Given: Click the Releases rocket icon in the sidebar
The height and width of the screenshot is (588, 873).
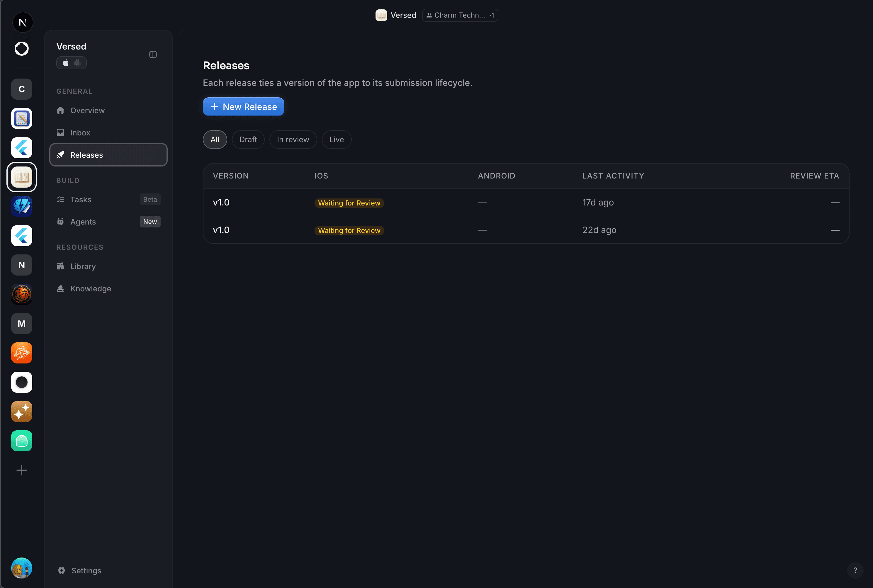Looking at the screenshot, I should [60, 154].
